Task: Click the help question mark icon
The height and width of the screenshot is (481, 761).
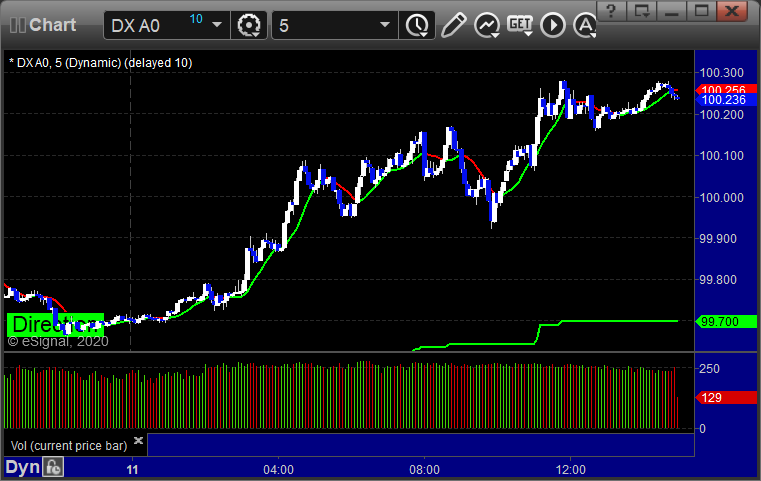Action: [613, 11]
